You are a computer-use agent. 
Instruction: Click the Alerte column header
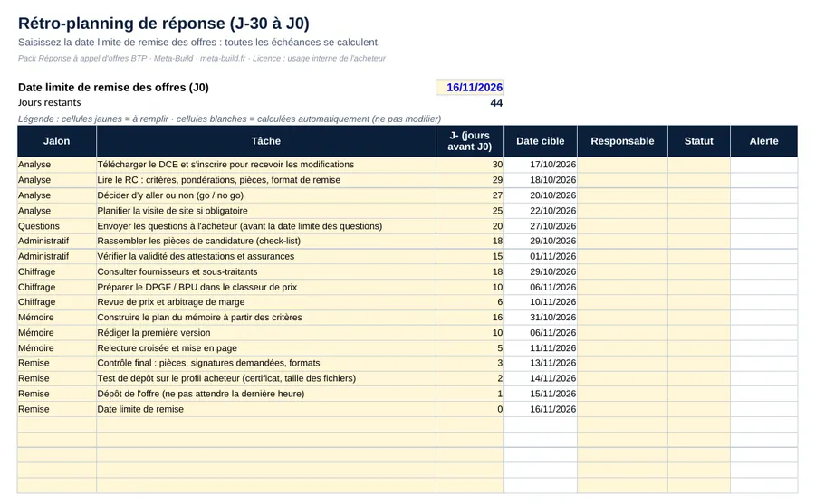[764, 141]
